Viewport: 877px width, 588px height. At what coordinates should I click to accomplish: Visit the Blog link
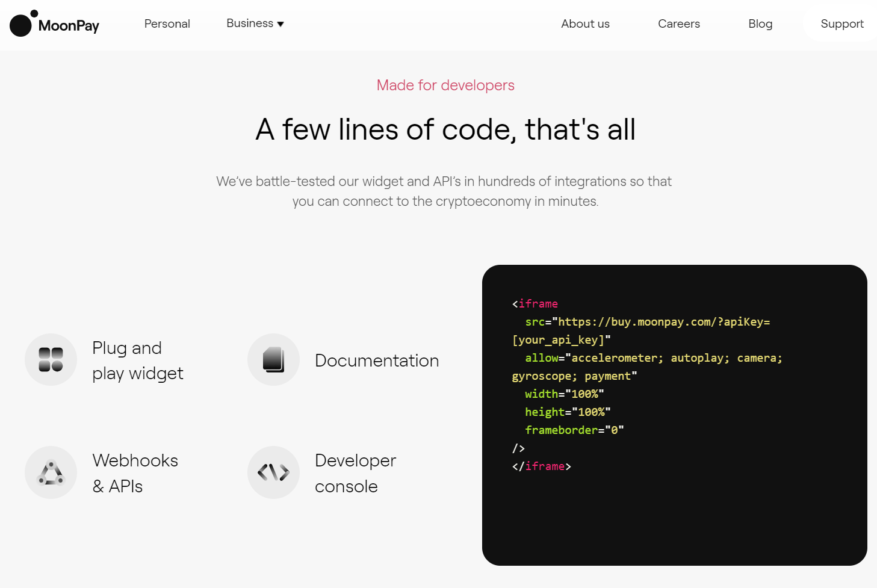pyautogui.click(x=760, y=23)
